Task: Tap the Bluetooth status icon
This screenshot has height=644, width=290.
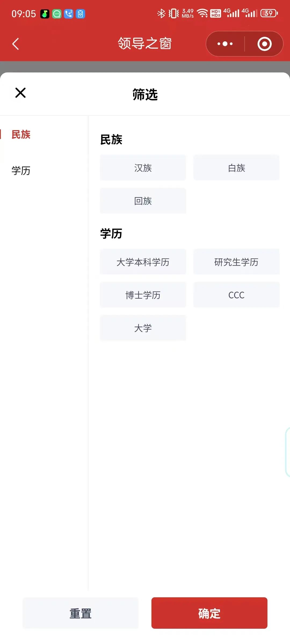Action: 161,13
